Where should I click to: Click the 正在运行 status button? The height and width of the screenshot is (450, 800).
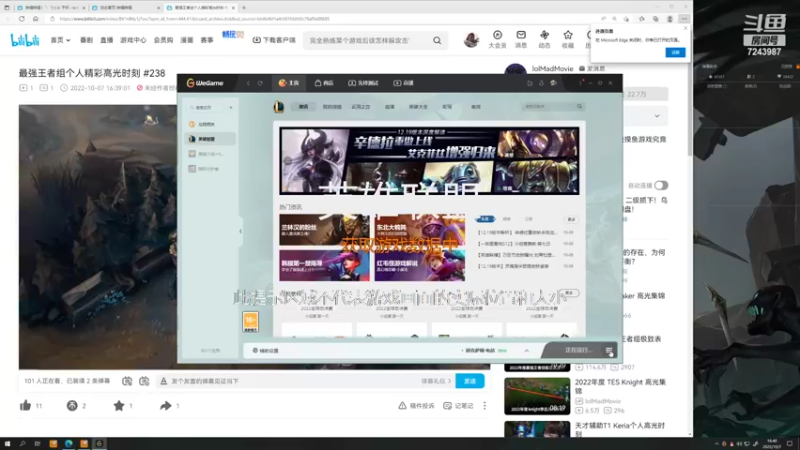pyautogui.click(x=578, y=351)
